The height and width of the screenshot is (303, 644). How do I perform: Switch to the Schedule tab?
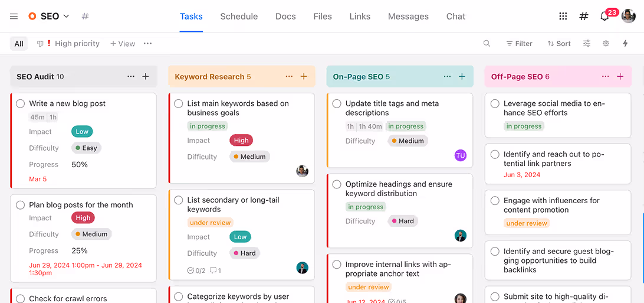239,17
